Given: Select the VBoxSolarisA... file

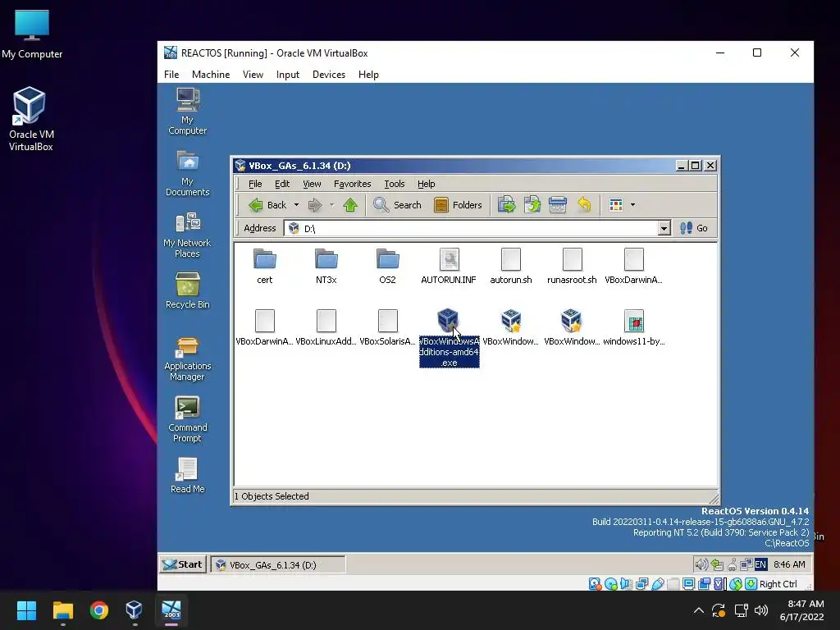Looking at the screenshot, I should [387, 327].
